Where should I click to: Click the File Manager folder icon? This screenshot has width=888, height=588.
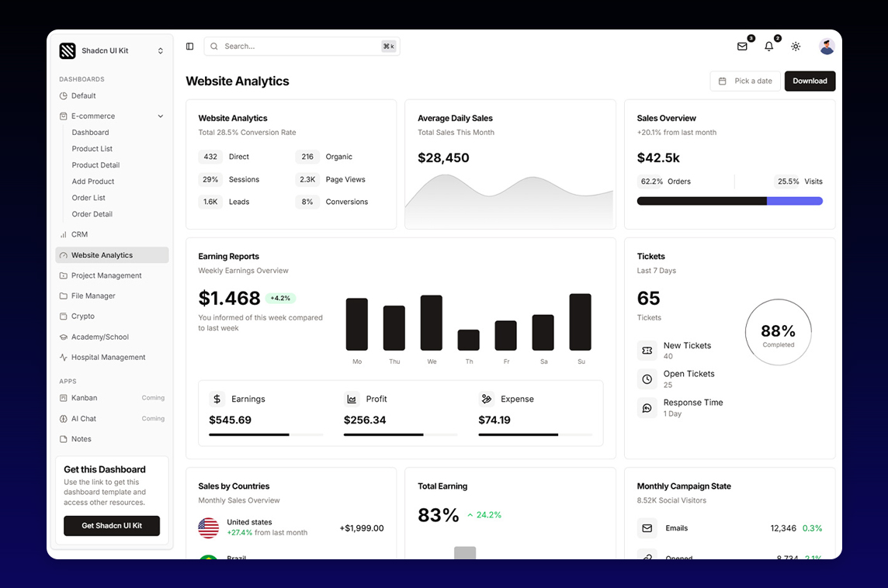tap(64, 296)
